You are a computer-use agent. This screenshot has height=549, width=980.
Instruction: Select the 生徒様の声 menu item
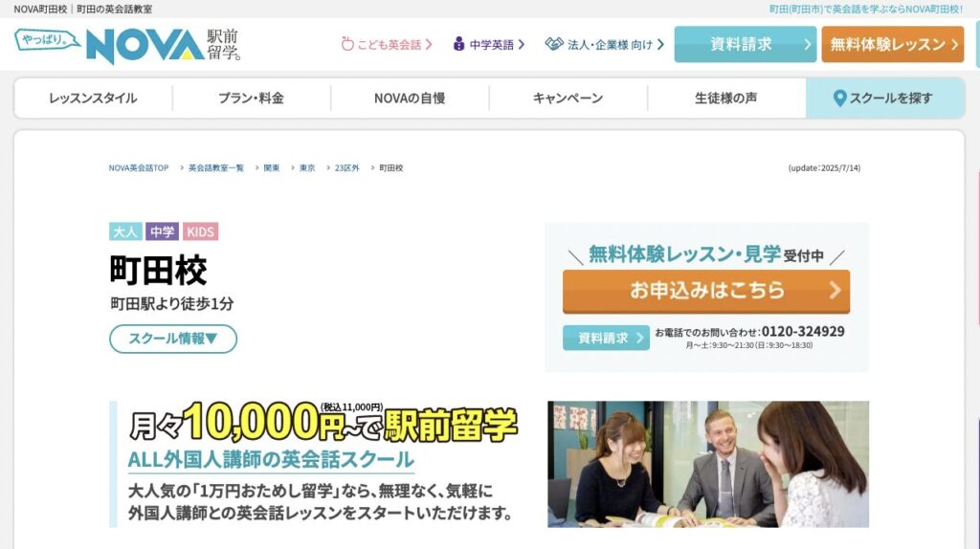(x=725, y=99)
